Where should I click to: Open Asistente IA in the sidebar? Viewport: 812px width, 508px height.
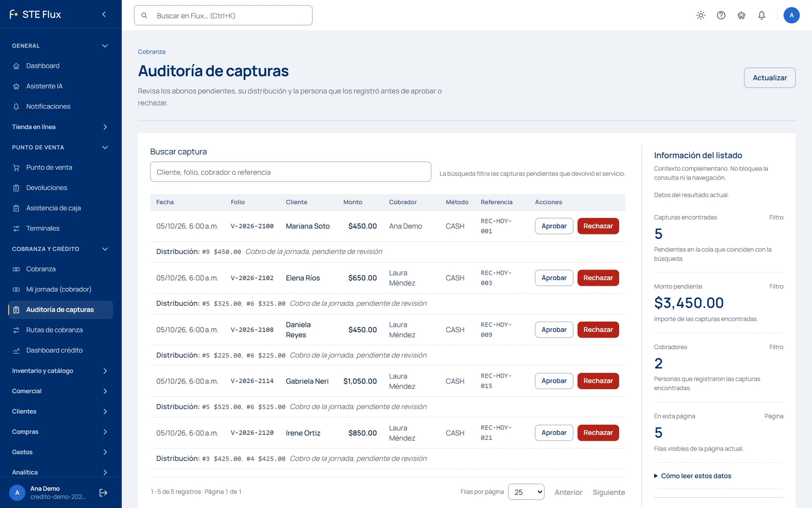(61, 86)
